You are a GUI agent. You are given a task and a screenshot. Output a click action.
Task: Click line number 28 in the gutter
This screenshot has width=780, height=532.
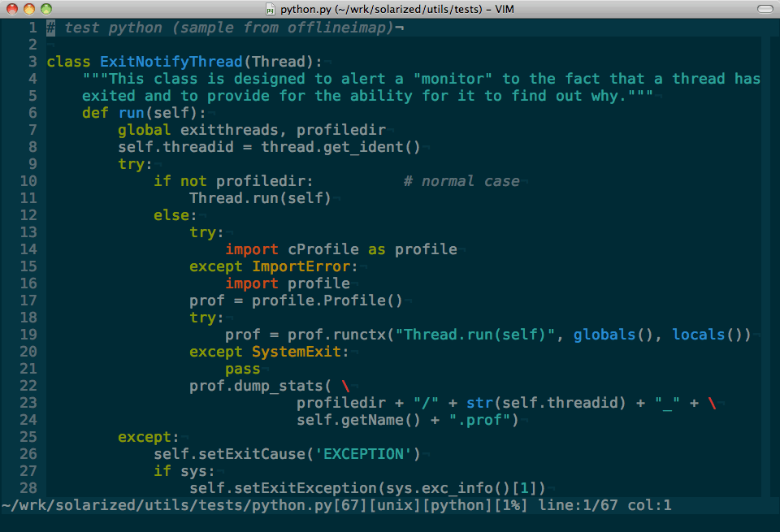pos(28,488)
